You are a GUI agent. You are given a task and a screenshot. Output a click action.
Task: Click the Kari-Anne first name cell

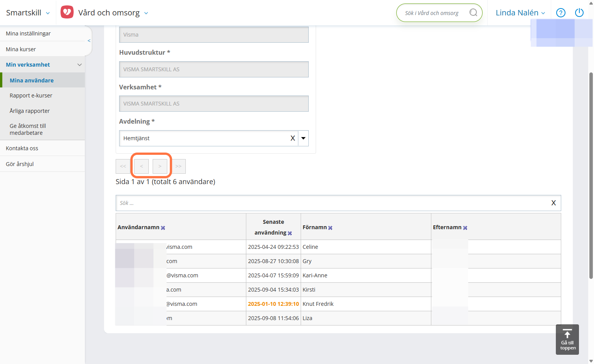[x=366, y=275]
